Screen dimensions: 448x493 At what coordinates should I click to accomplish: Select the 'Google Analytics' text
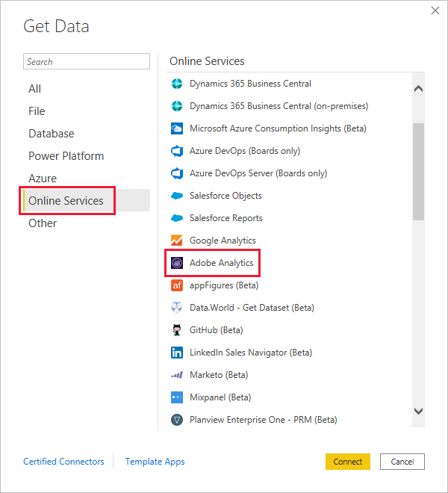(x=223, y=241)
